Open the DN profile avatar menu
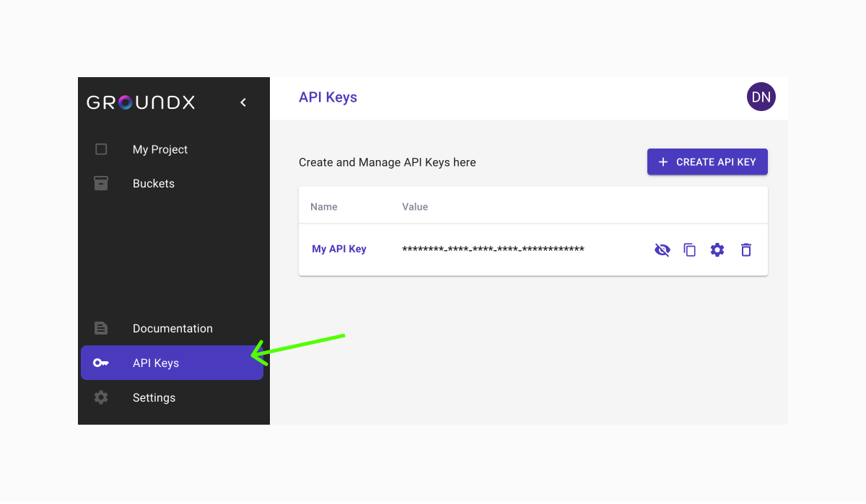 pos(761,96)
